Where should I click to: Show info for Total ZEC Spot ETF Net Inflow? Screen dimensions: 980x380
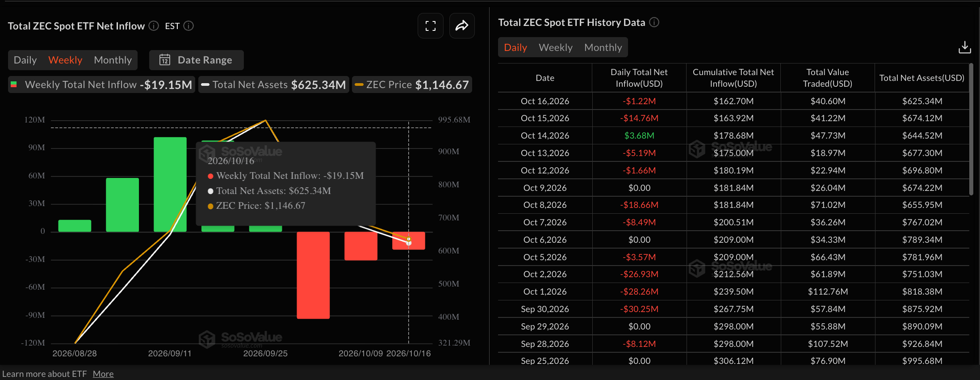[x=154, y=26]
